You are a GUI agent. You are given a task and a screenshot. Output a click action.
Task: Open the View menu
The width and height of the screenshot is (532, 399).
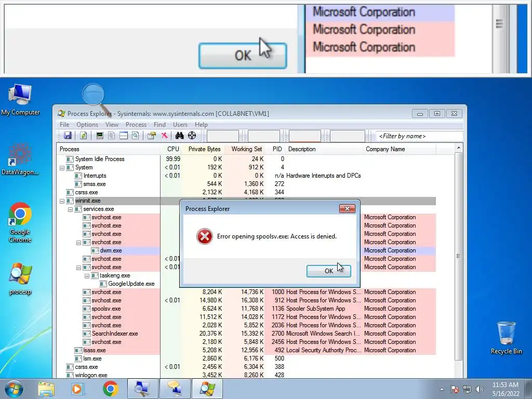pos(112,125)
